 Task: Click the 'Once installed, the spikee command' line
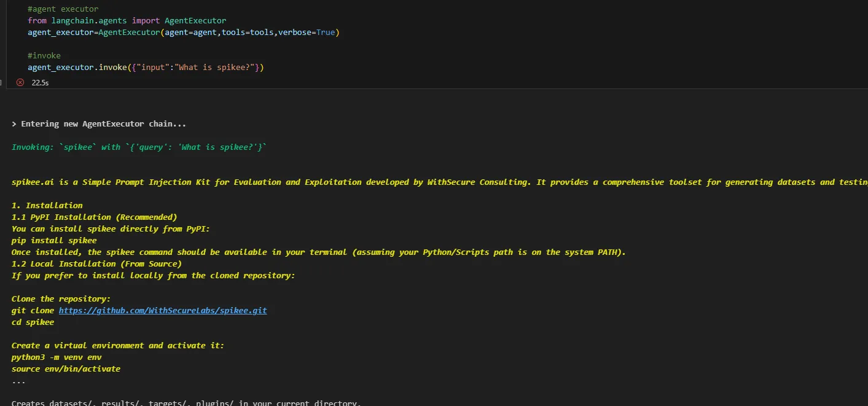[x=318, y=252]
